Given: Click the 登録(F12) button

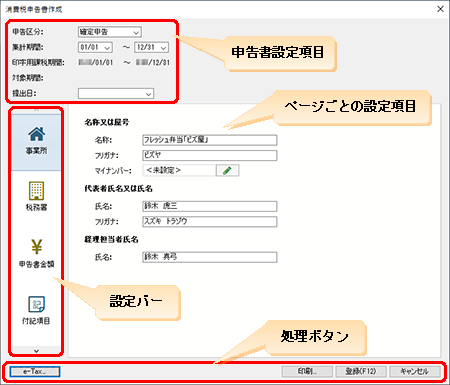Looking at the screenshot, I should click(x=361, y=371).
